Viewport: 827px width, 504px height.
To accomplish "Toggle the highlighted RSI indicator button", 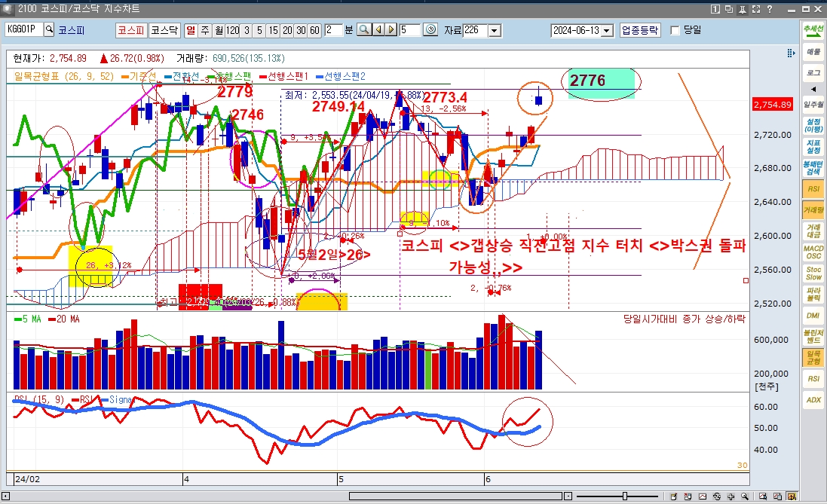I will [813, 189].
